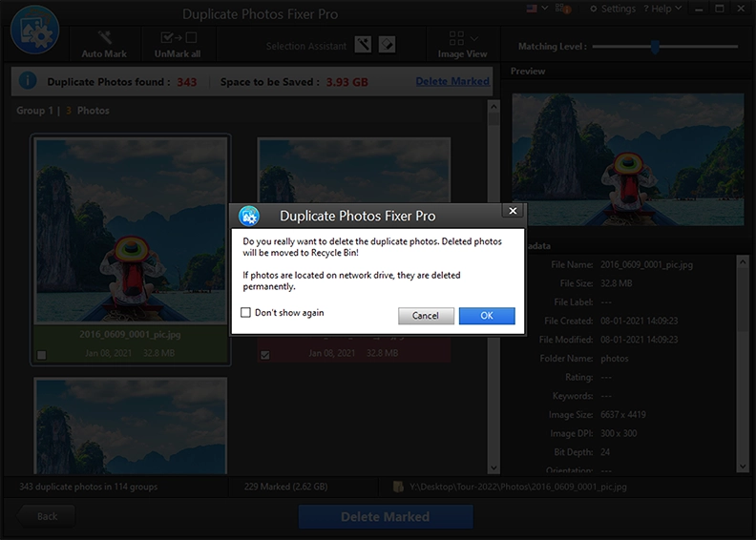Click the main app logo
The width and height of the screenshot is (756, 540).
point(34,30)
